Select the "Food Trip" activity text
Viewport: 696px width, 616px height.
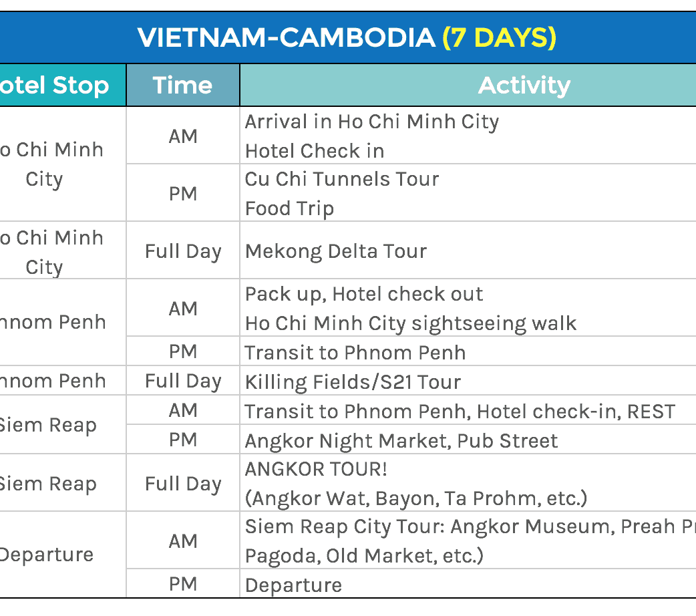pos(289,208)
